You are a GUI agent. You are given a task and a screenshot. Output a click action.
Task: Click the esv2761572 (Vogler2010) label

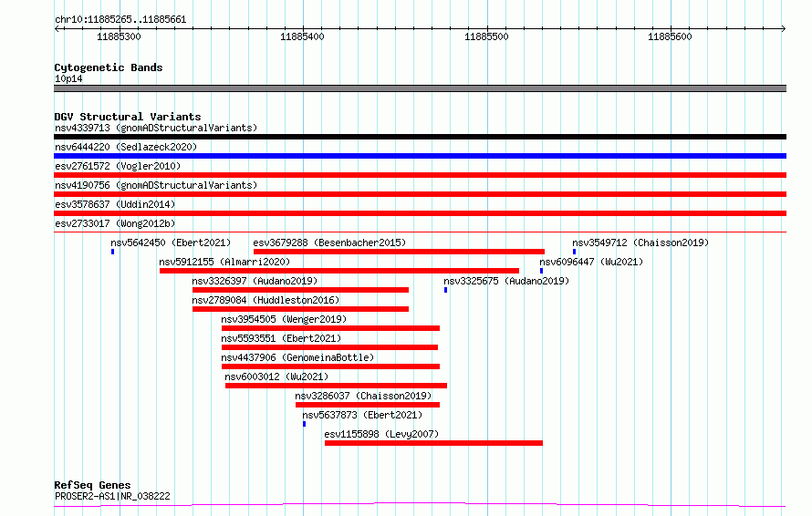coord(118,166)
